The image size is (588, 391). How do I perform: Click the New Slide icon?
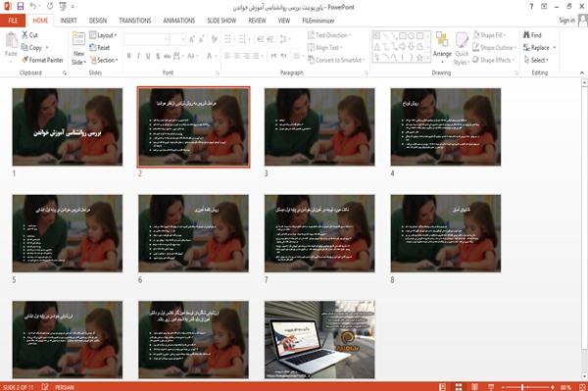[78, 38]
